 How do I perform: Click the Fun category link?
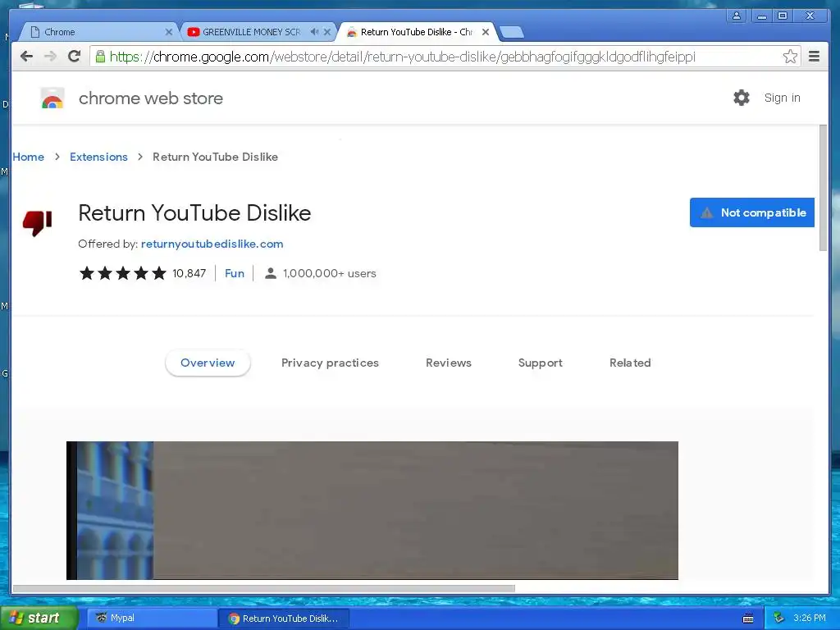[x=235, y=273]
